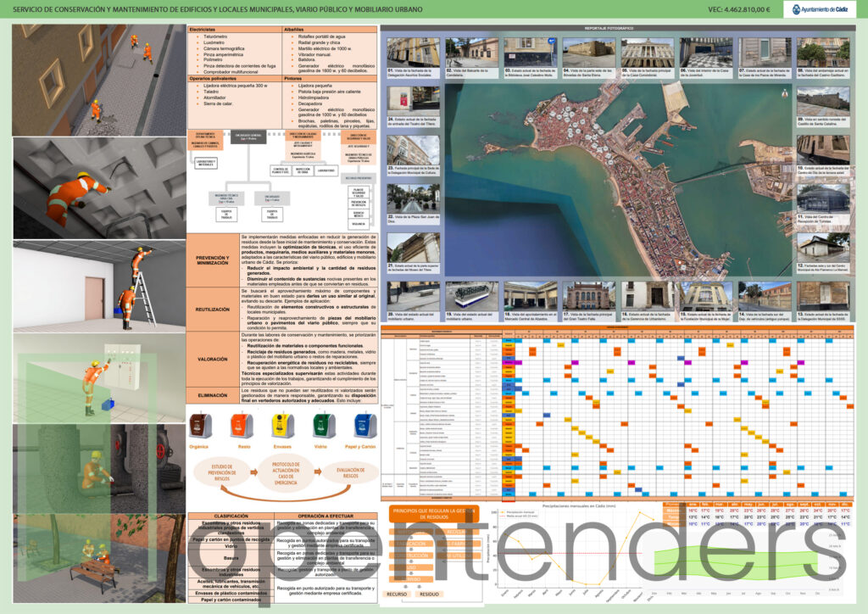
Task: Open photo 19 urban furniture with planter
Action: 471,296
